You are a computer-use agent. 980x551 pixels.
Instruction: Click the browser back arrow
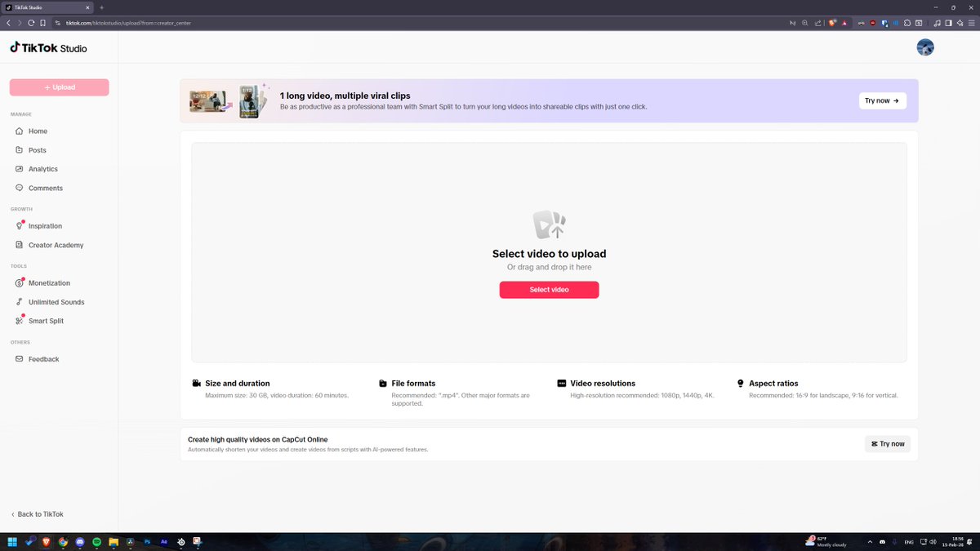8,23
